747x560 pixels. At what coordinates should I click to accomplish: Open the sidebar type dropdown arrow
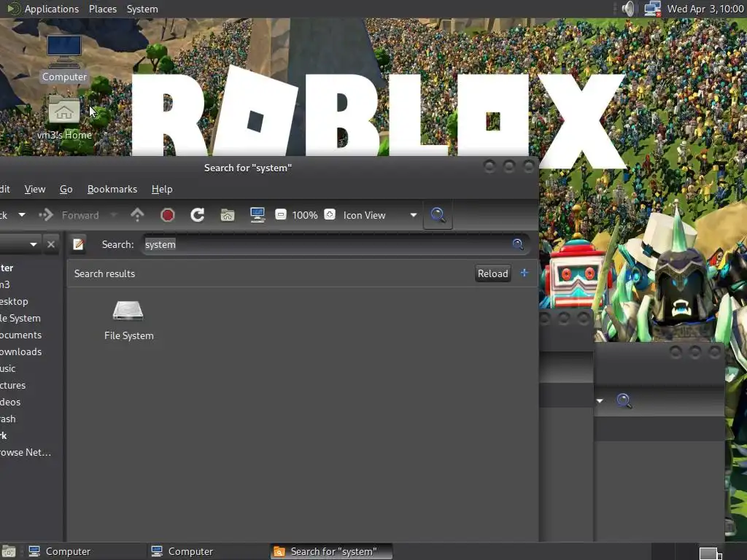coord(34,244)
